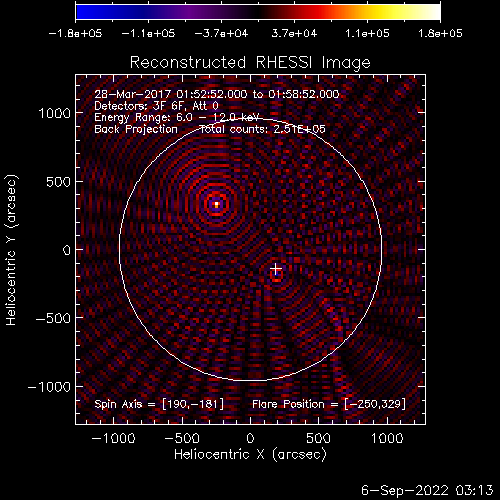Click the bright flare source peak
The height and width of the screenshot is (500, 500).
click(216, 204)
